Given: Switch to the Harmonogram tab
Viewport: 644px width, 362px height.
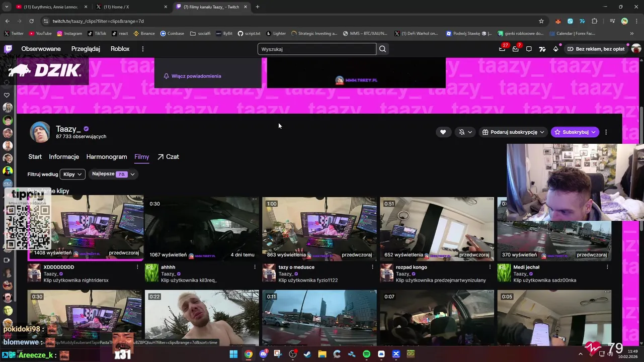Looking at the screenshot, I should pyautogui.click(x=107, y=157).
